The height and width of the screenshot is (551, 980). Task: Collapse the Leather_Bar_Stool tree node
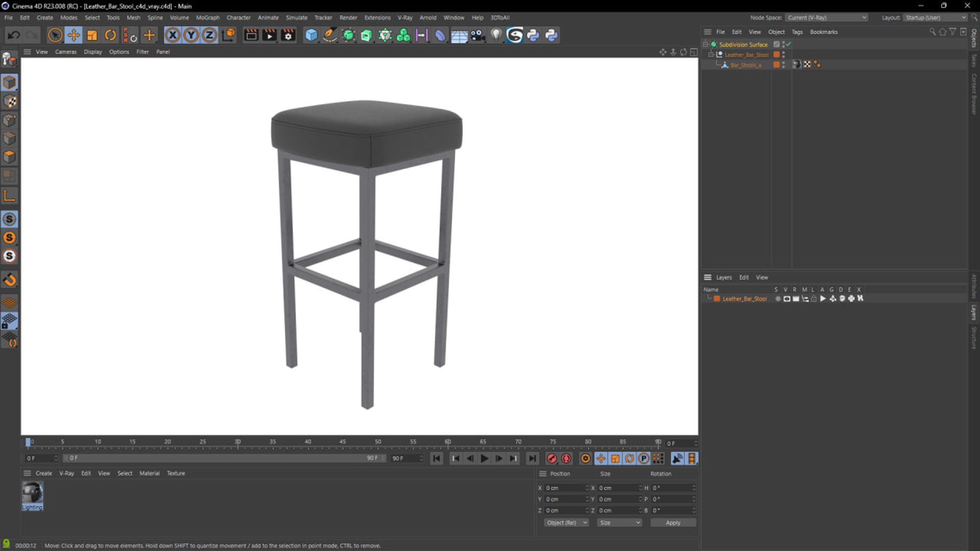click(710, 55)
